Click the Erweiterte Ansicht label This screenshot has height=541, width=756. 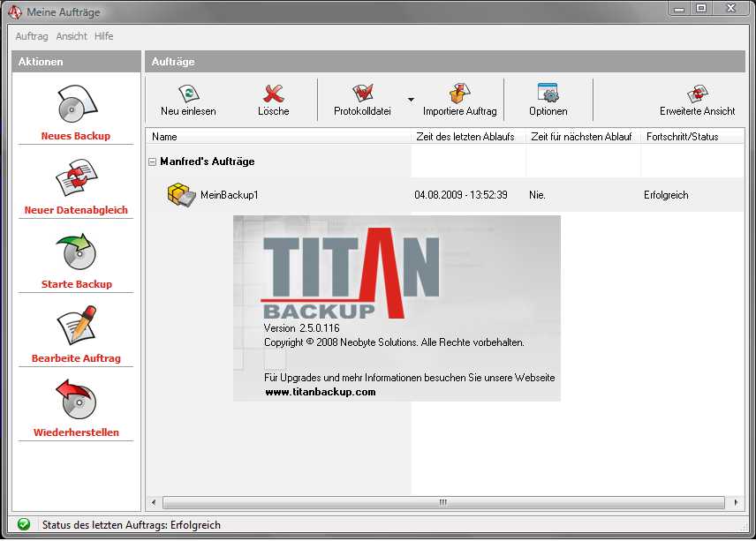(697, 111)
